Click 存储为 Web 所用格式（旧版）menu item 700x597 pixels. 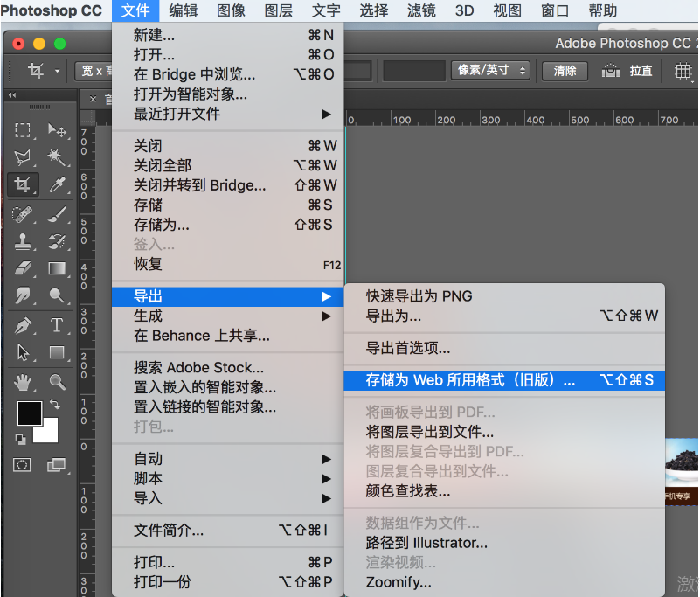coord(471,380)
